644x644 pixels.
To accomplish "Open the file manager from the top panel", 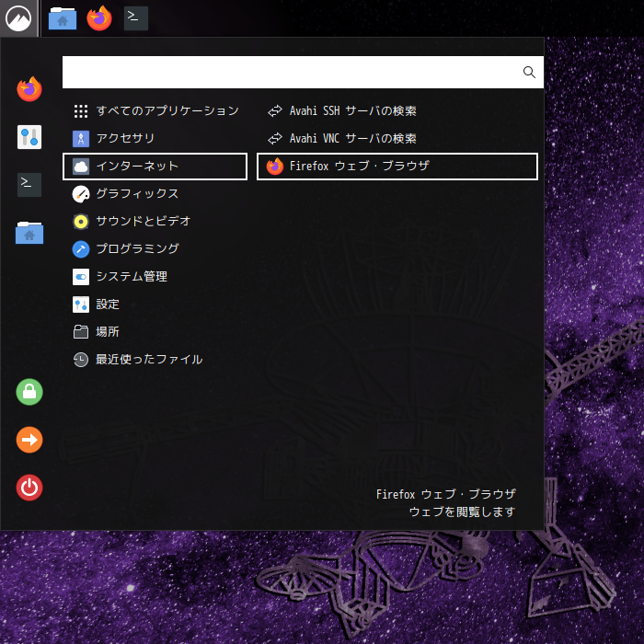I will [63, 18].
